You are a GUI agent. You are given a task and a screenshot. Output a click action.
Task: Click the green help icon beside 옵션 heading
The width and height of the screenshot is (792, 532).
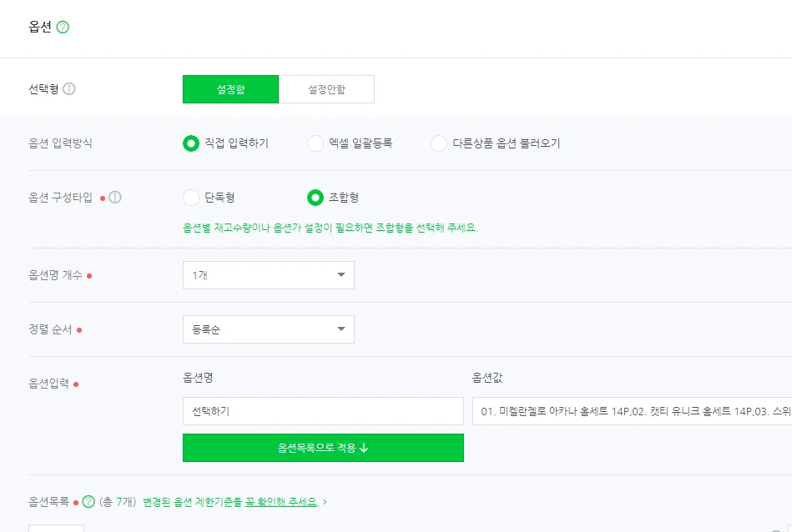[x=63, y=27]
